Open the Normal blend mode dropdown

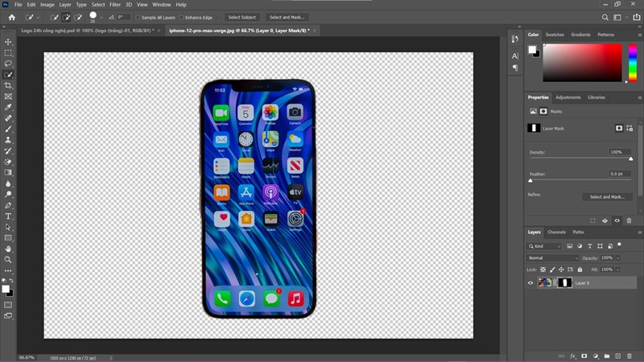click(x=553, y=257)
